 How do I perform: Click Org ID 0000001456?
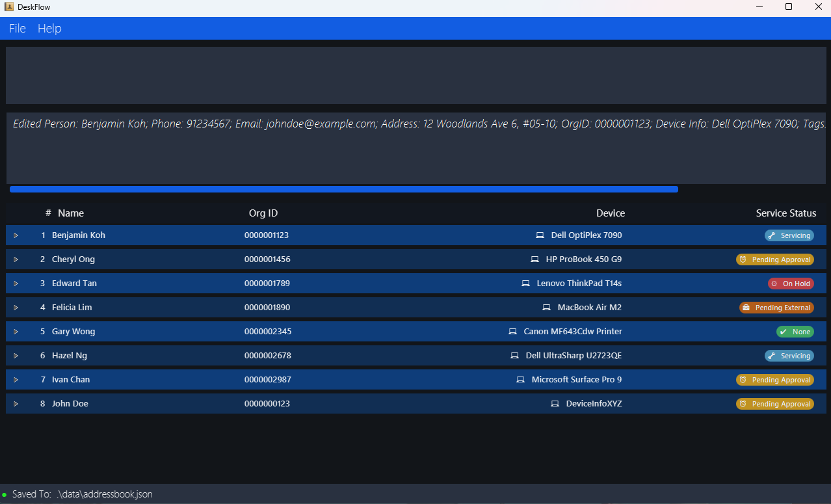pos(267,259)
